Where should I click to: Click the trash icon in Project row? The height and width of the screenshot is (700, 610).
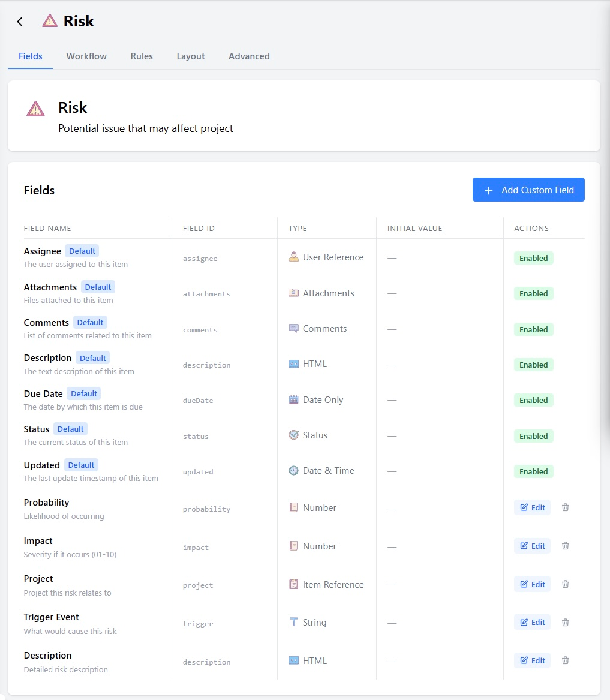click(566, 584)
